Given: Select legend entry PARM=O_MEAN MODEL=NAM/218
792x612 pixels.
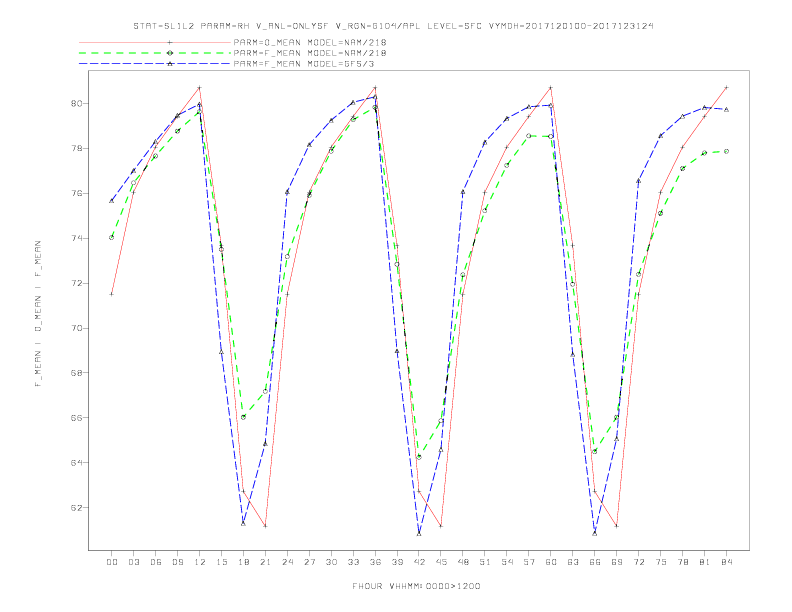Looking at the screenshot, I should click(310, 42).
